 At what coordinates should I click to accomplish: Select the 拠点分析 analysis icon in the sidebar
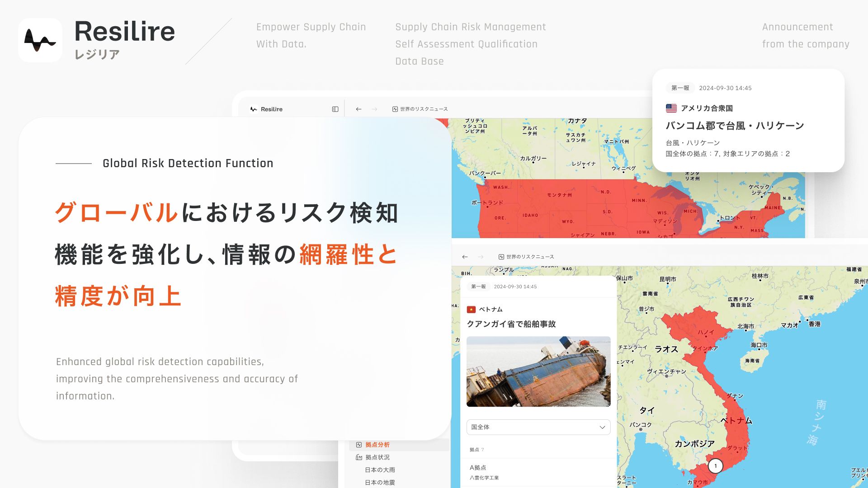pyautogui.click(x=359, y=445)
